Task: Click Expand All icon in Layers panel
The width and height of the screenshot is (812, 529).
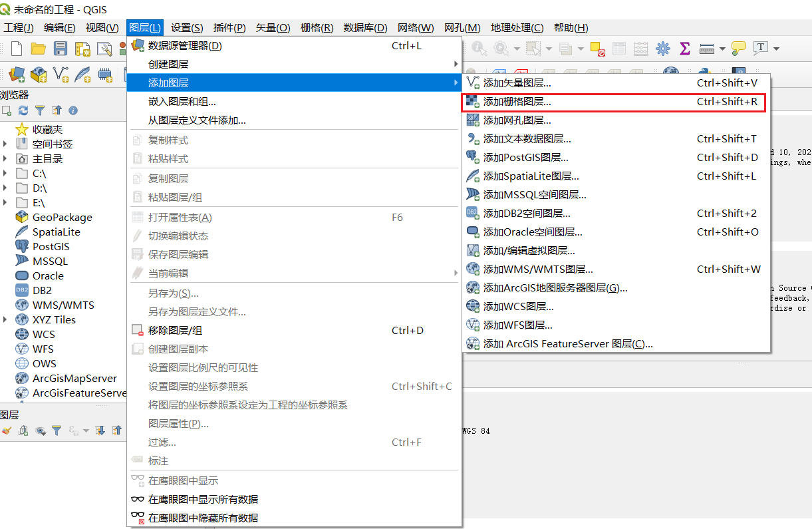Action: tap(100, 431)
